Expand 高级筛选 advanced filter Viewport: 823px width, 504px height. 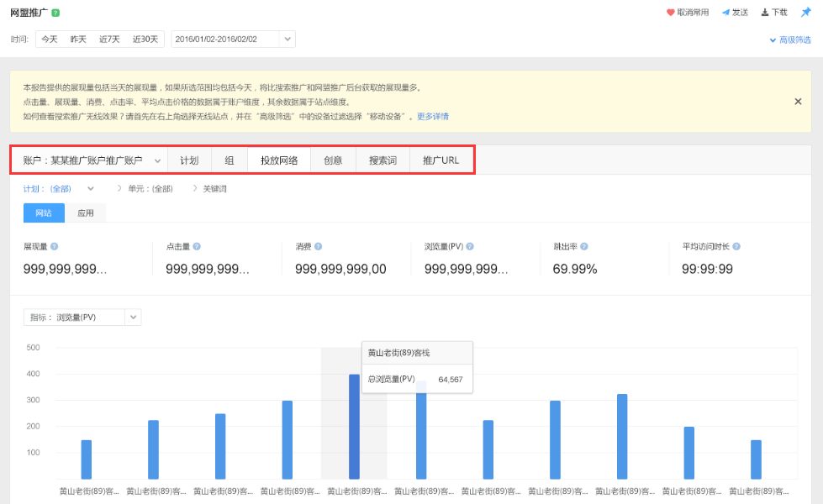point(790,39)
